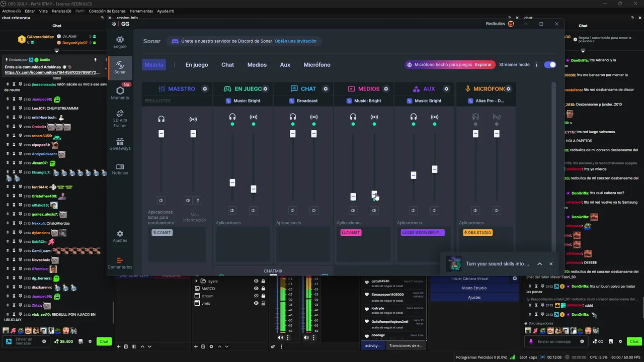Image resolution: width=644 pixels, height=362 pixels.
Task: Click Explorar on microphone banner
Action: tap(483, 65)
